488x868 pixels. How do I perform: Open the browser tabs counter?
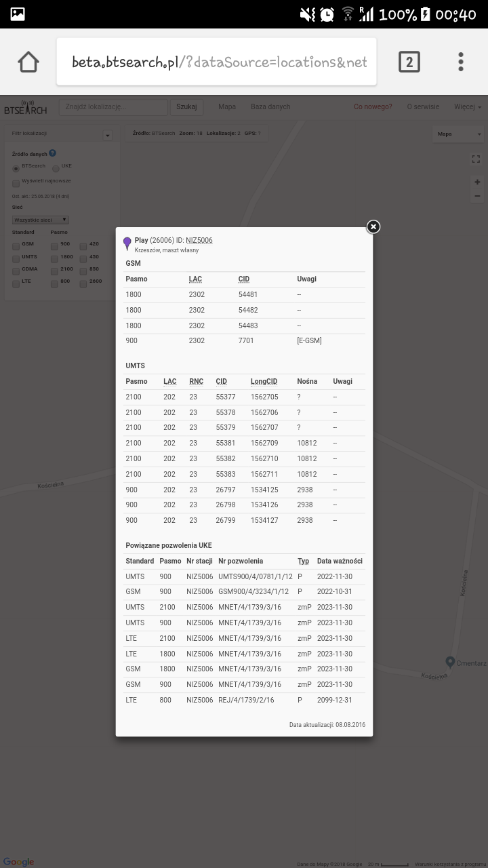pyautogui.click(x=409, y=62)
